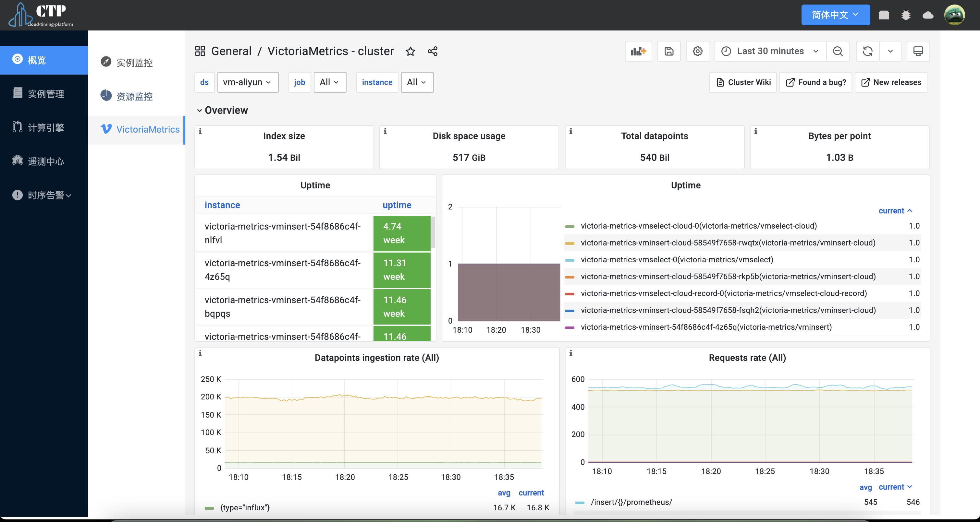Toggle vmselect-0 light blue legend swatch

pyautogui.click(x=570, y=260)
